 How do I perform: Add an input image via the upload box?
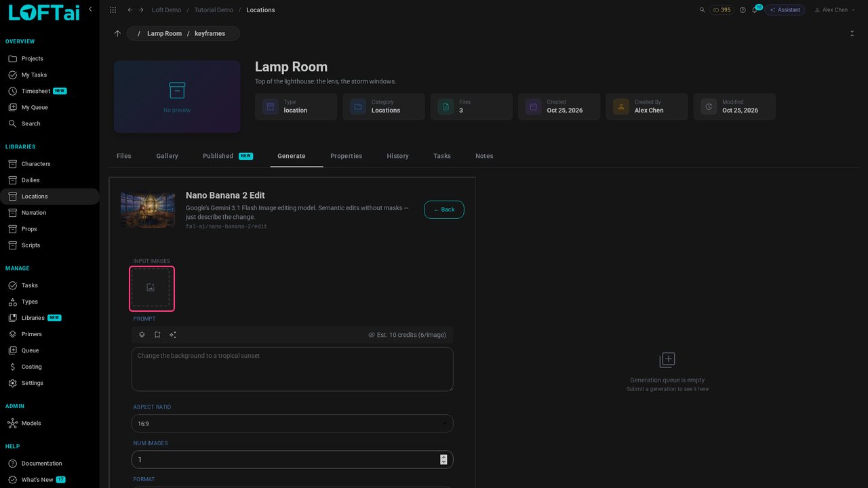click(x=151, y=287)
